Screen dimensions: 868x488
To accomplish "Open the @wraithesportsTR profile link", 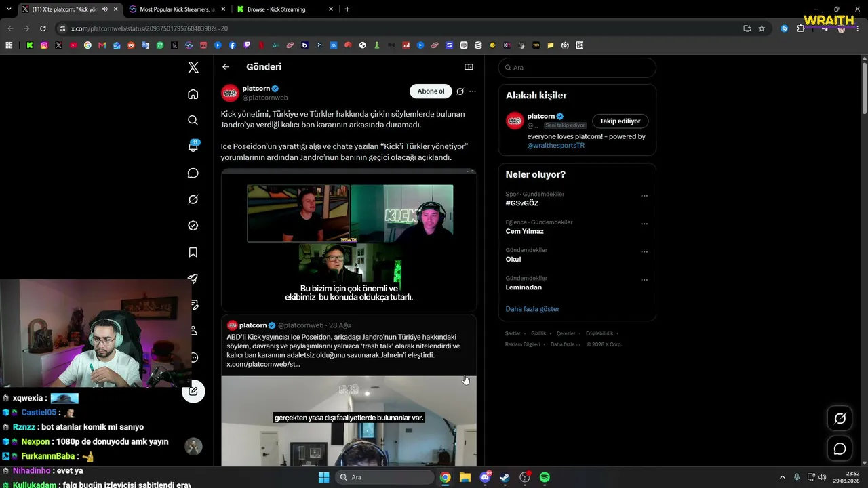I will [555, 146].
